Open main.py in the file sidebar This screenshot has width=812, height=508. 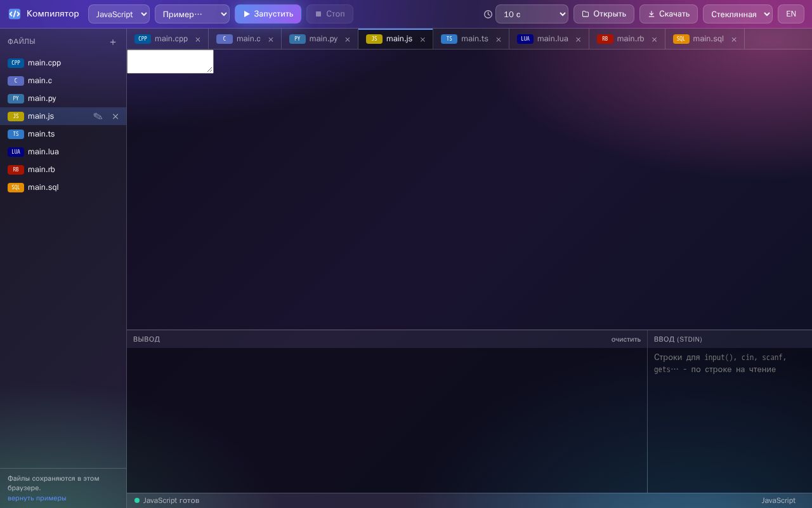point(63,98)
